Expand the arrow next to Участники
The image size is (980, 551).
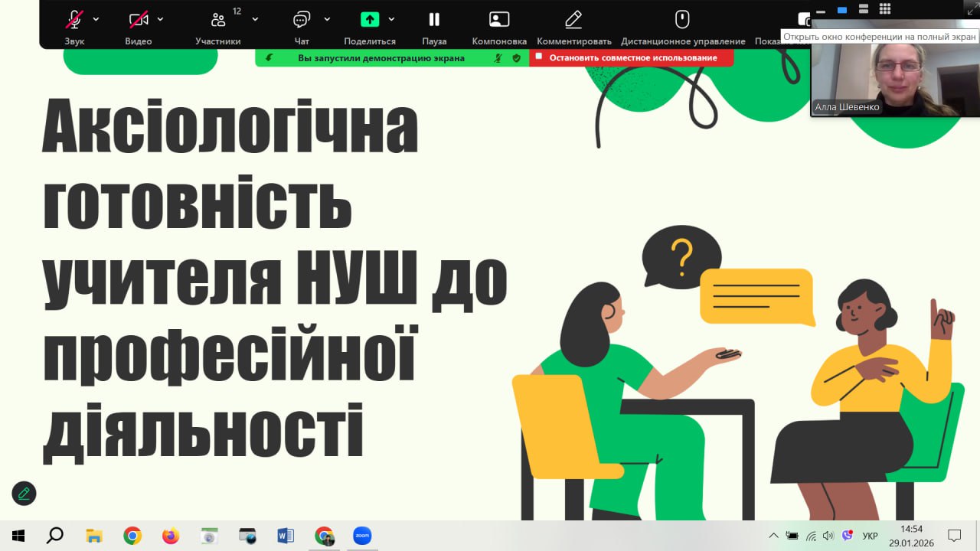tap(255, 19)
